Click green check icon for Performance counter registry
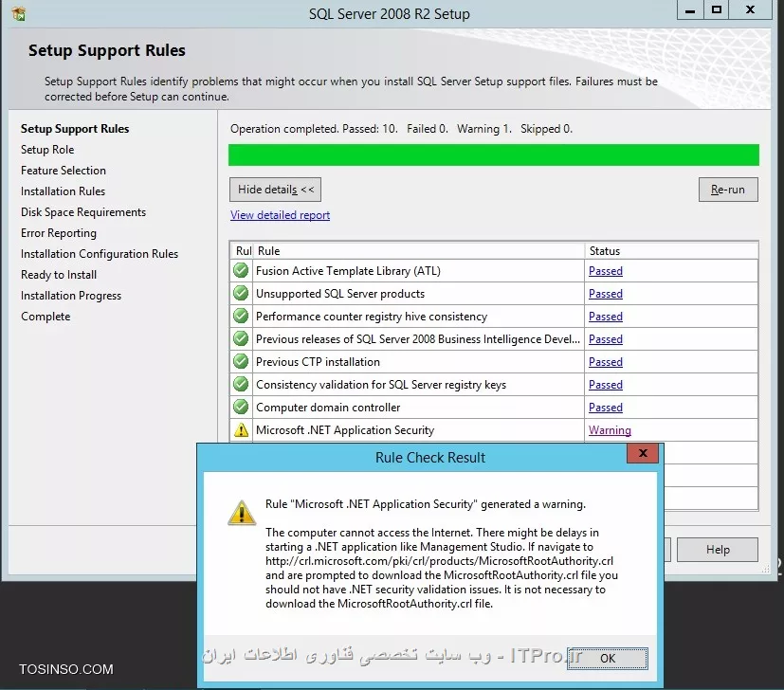 coord(241,316)
